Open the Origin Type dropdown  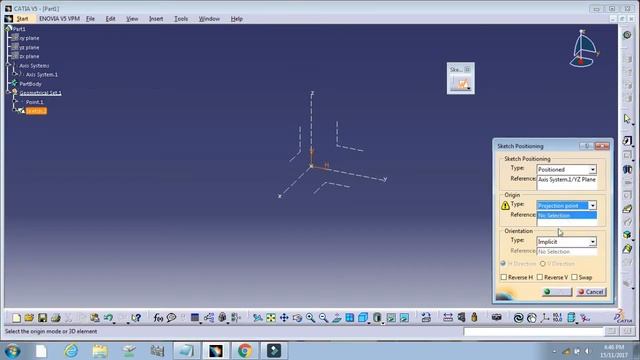point(592,205)
